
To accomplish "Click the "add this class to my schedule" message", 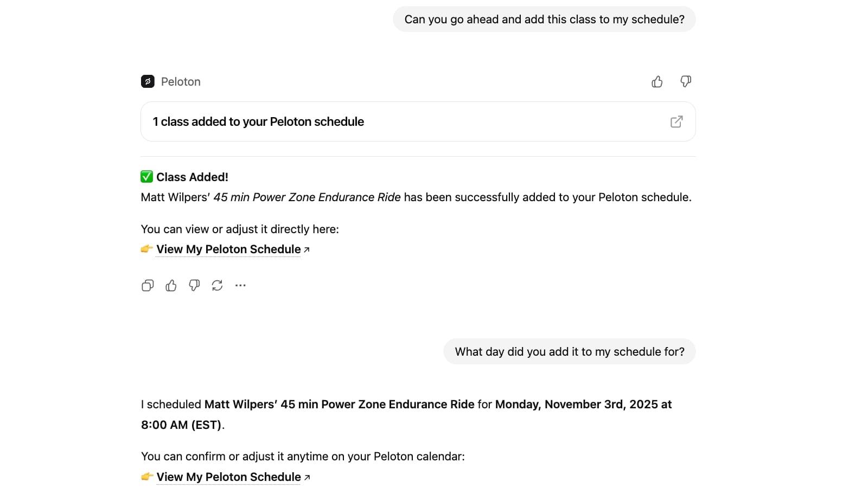I will point(544,20).
